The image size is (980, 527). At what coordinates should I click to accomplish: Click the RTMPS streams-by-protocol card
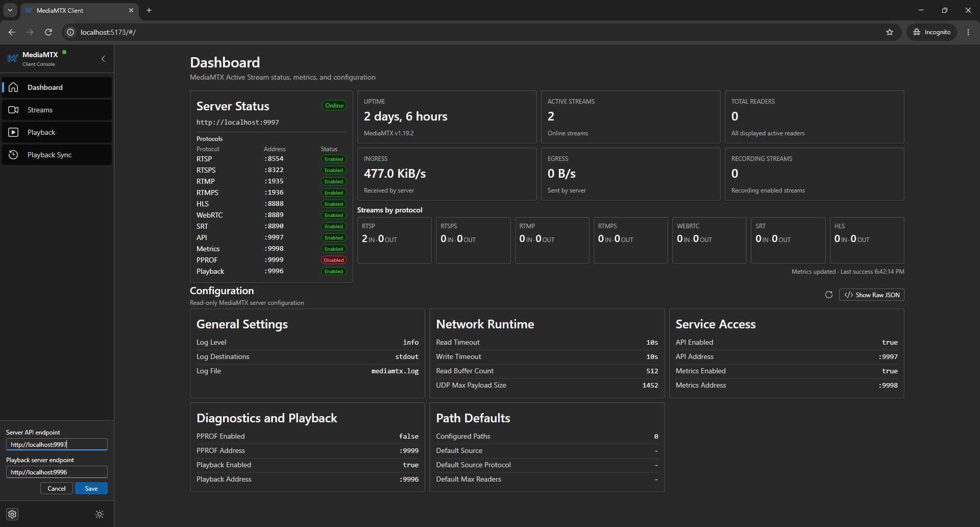(x=631, y=241)
